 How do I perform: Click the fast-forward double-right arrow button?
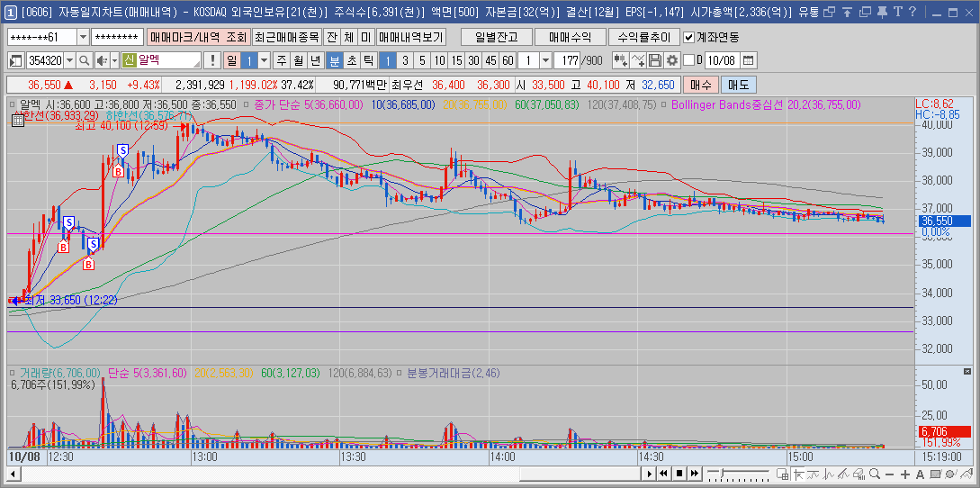[x=695, y=474]
